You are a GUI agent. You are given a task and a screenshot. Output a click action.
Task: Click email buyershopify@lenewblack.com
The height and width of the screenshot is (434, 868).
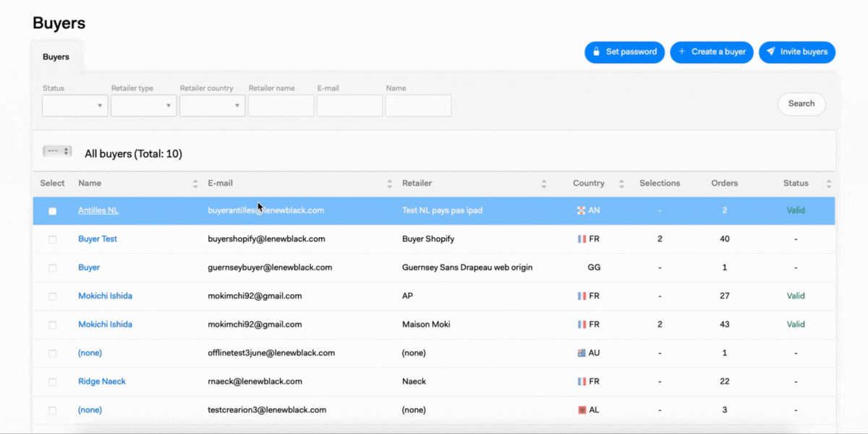[x=266, y=239]
